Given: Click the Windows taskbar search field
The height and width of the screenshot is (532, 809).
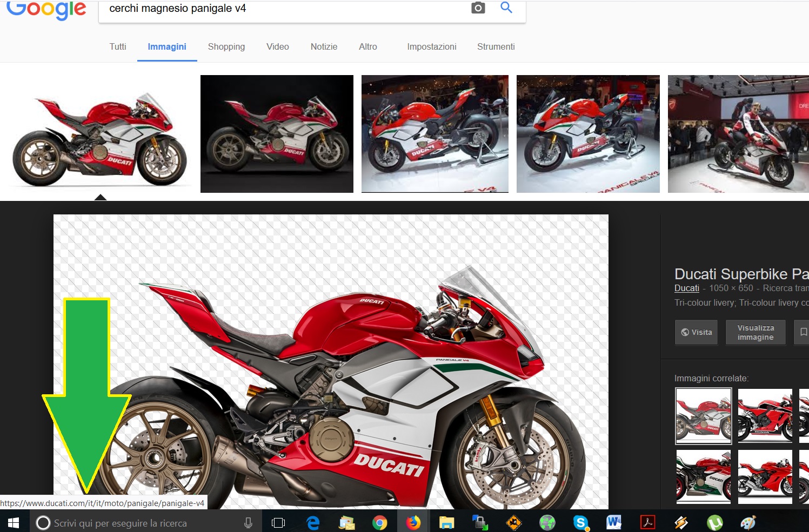Looking at the screenshot, I should 145,523.
